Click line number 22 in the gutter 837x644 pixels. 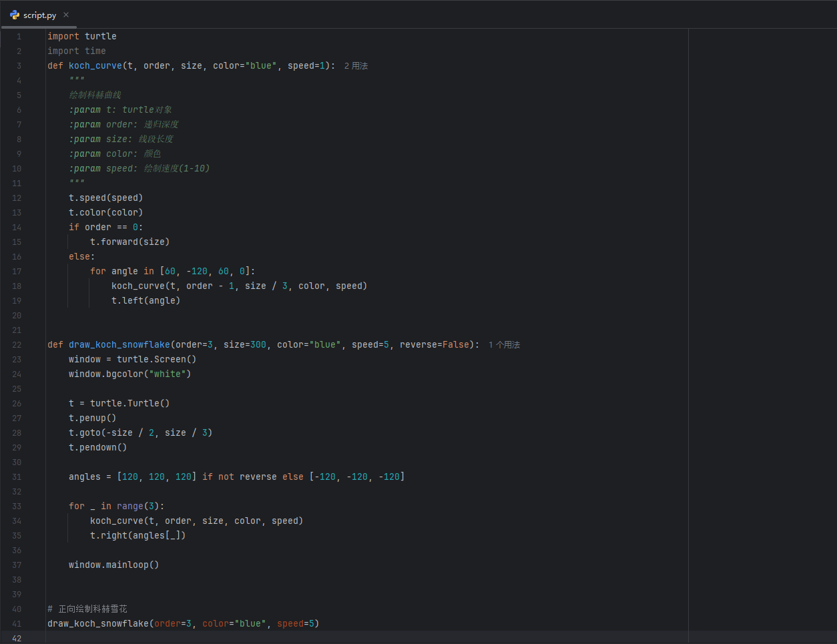tap(17, 345)
